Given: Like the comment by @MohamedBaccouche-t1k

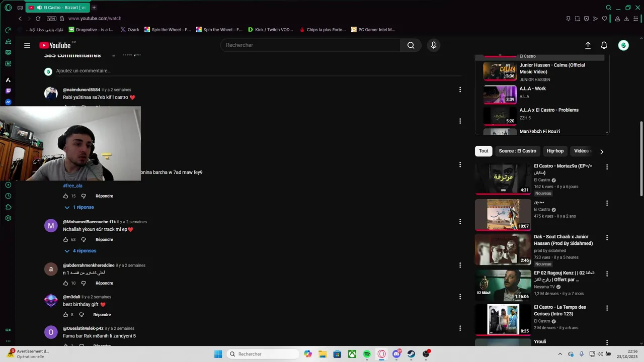Looking at the screenshot, I should click(x=65, y=240).
